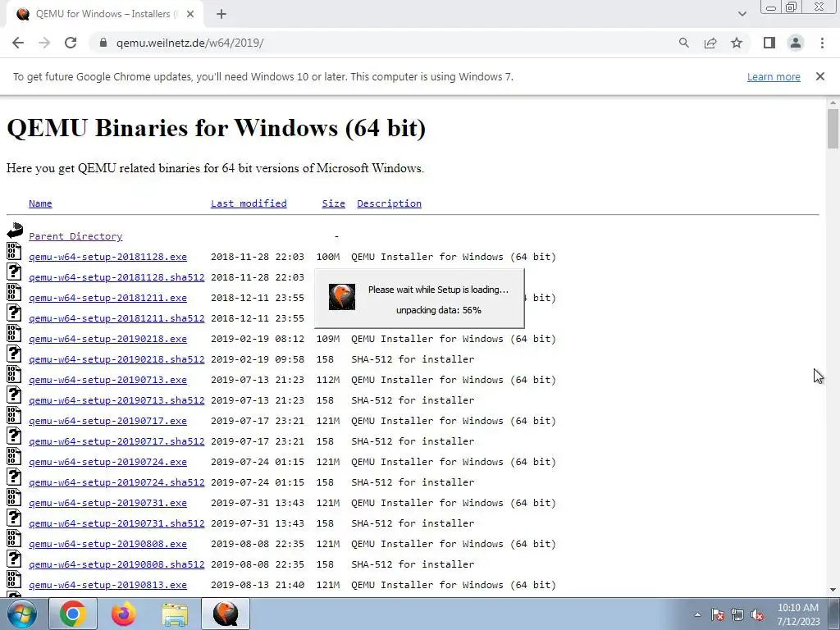Sort listing by Name column
Viewport: 840px width, 630px height.
pos(40,203)
